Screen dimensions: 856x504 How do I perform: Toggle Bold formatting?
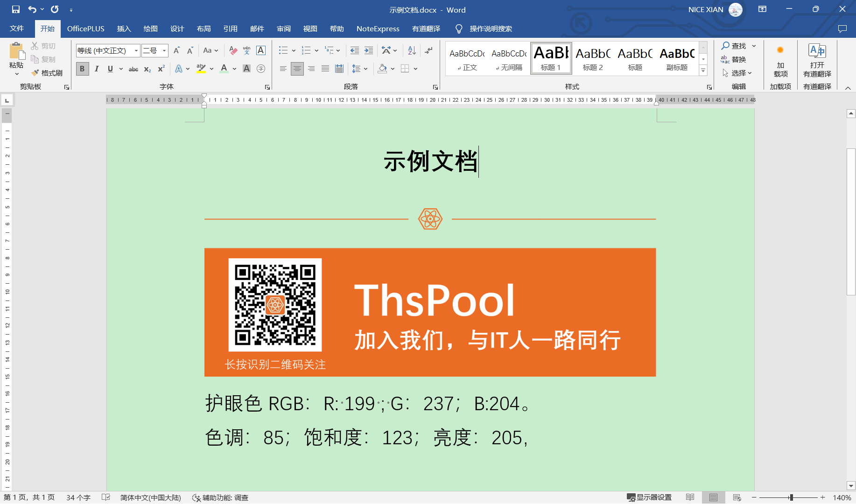click(82, 69)
